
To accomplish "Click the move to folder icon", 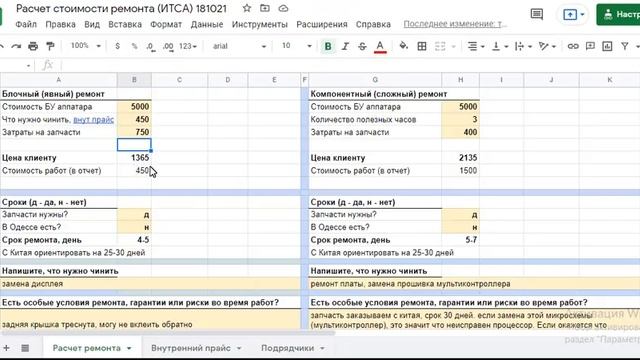I will pos(265,8).
